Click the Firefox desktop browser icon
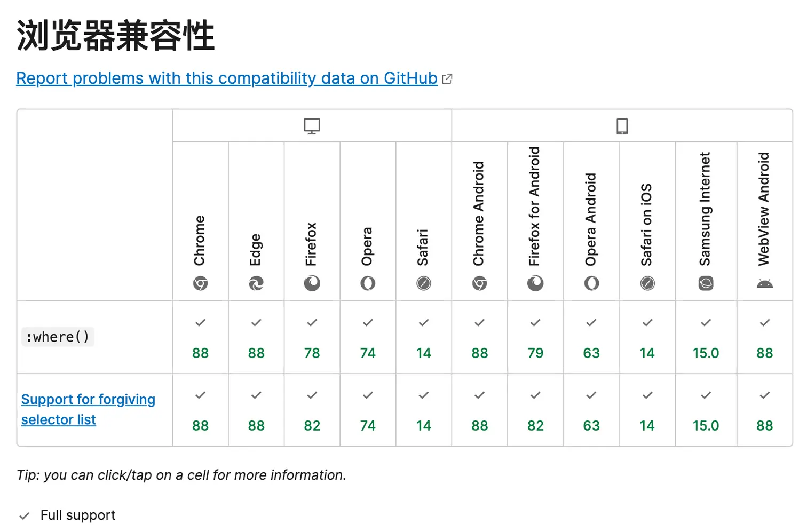Viewport: 807px width, 532px height. pyautogui.click(x=312, y=283)
